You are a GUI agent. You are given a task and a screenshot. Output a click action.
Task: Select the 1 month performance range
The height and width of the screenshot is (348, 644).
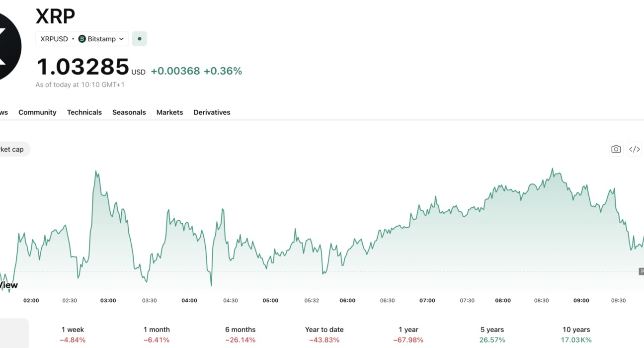tap(157, 335)
